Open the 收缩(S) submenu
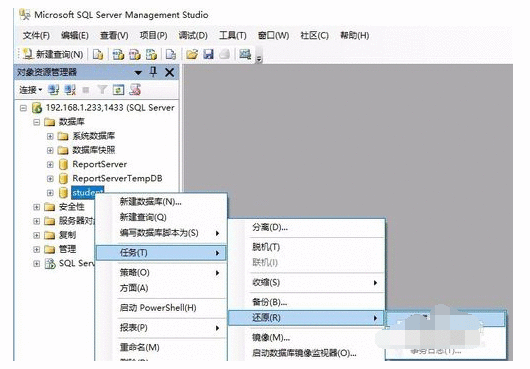Screen dimensions: 530x369 (306, 282)
